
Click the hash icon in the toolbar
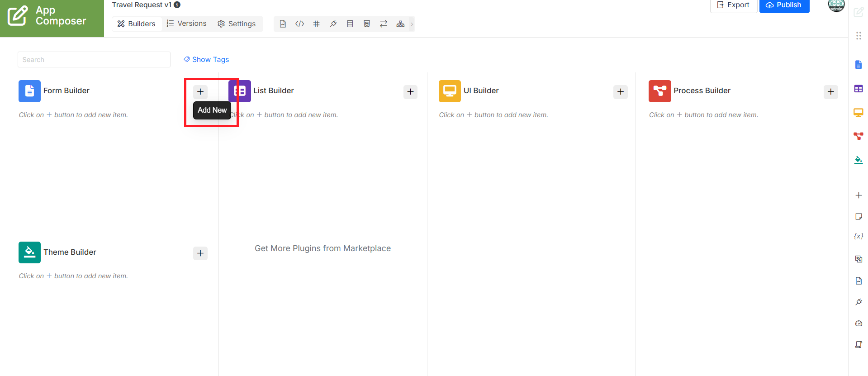(x=316, y=24)
